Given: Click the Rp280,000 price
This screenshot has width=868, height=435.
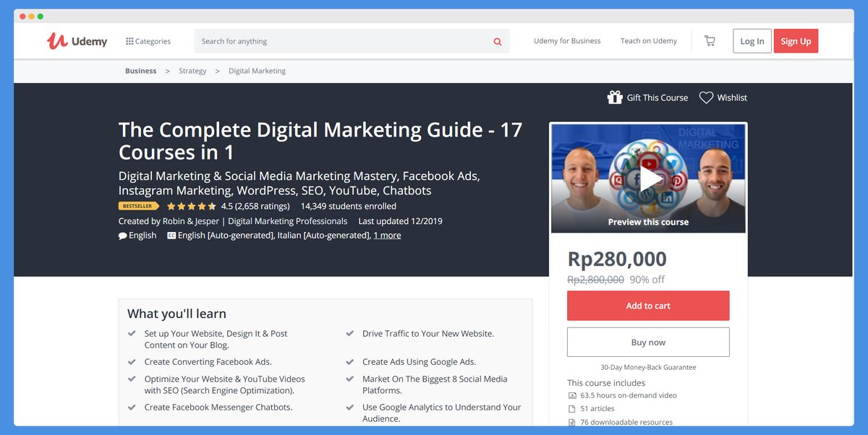Looking at the screenshot, I should (617, 259).
